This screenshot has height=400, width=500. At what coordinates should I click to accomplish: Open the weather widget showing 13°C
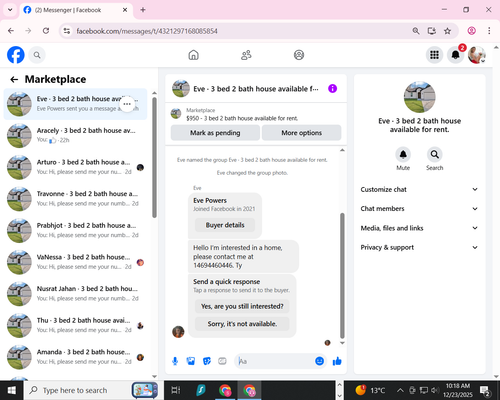[370, 390]
